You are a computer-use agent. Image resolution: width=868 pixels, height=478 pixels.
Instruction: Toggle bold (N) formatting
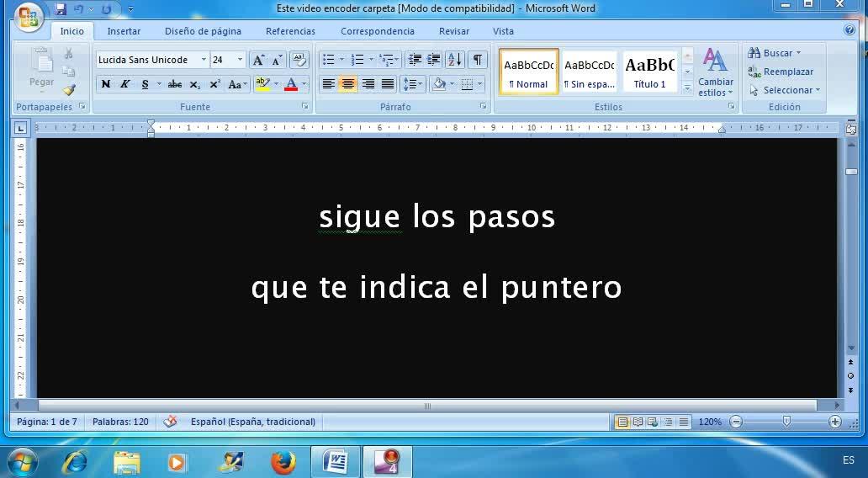point(106,84)
